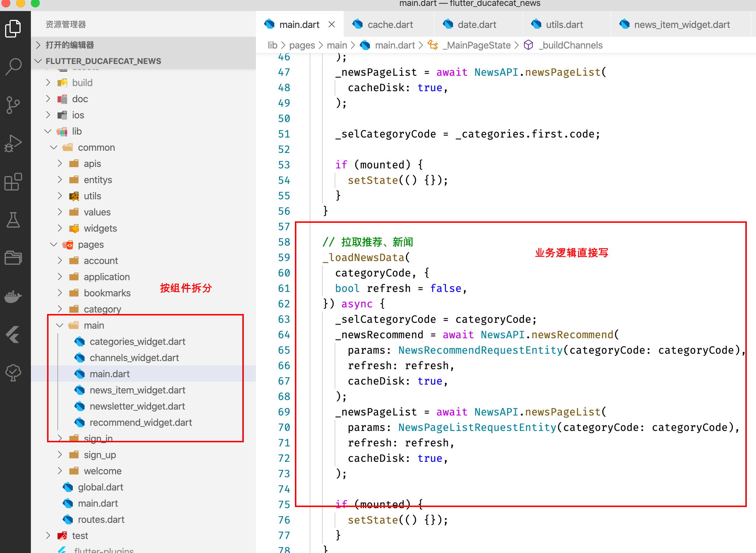Close the main.dart editor tab
Viewport: 756px width, 553px height.
[332, 24]
